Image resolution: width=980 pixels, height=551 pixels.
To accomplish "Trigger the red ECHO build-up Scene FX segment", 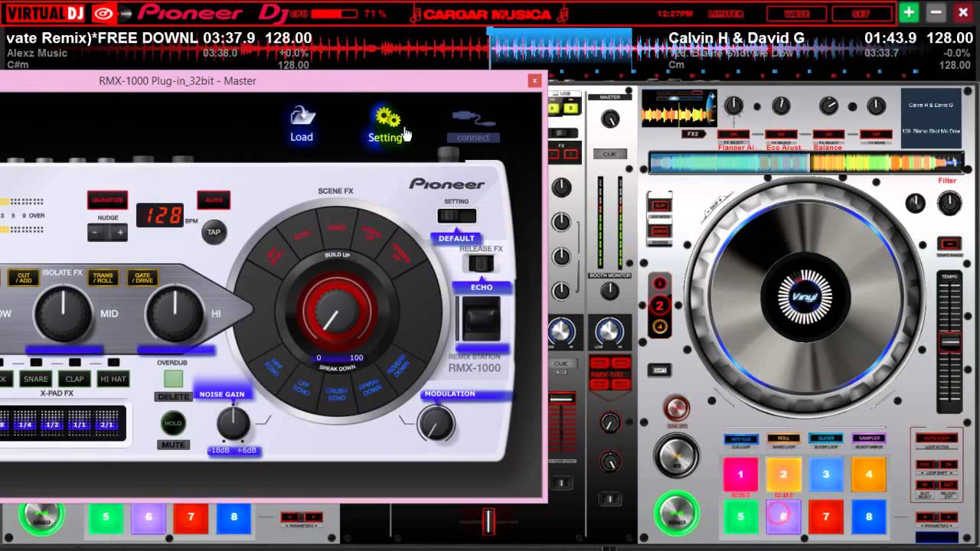I will (x=302, y=236).
